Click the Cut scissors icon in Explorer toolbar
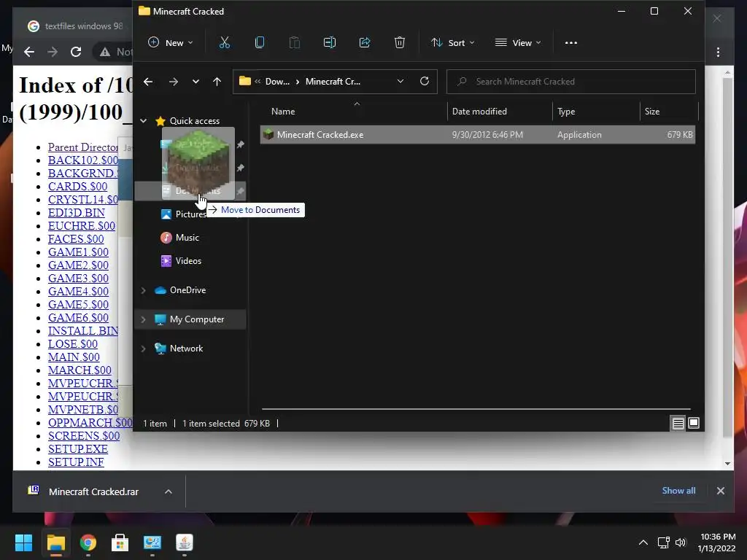 225,43
